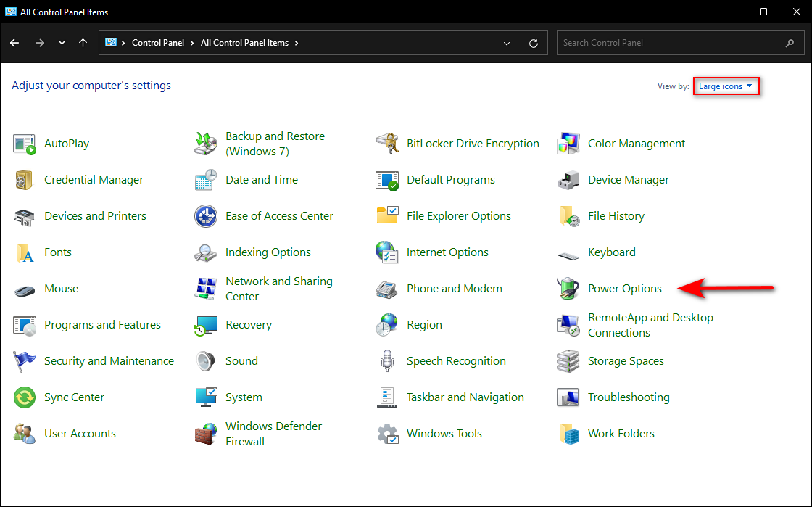Open the Device Manager link

(628, 180)
